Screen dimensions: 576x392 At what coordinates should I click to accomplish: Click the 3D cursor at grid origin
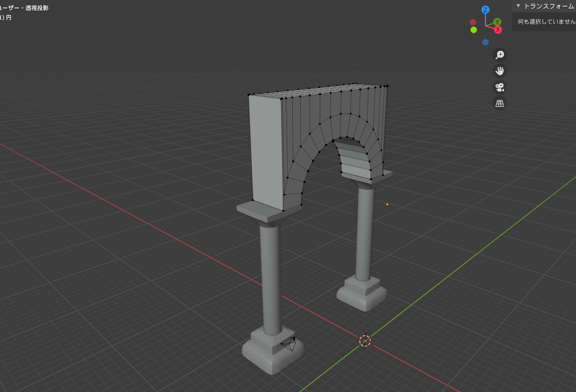coord(365,341)
